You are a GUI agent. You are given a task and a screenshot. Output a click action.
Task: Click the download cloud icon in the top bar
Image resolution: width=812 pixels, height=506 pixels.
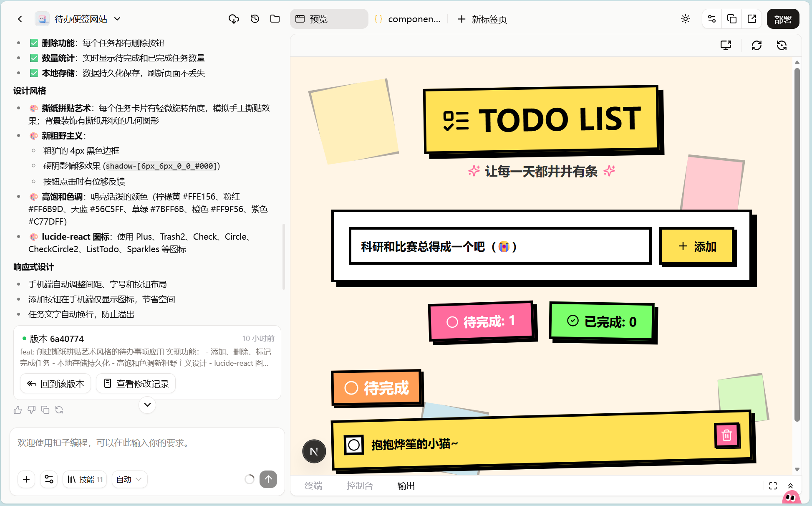coord(234,19)
